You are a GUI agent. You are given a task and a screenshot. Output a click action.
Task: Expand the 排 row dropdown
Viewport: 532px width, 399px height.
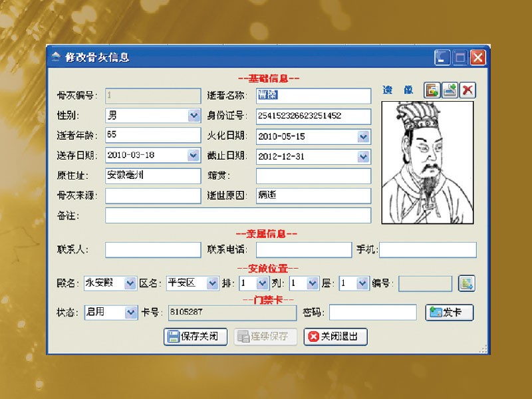(262, 283)
